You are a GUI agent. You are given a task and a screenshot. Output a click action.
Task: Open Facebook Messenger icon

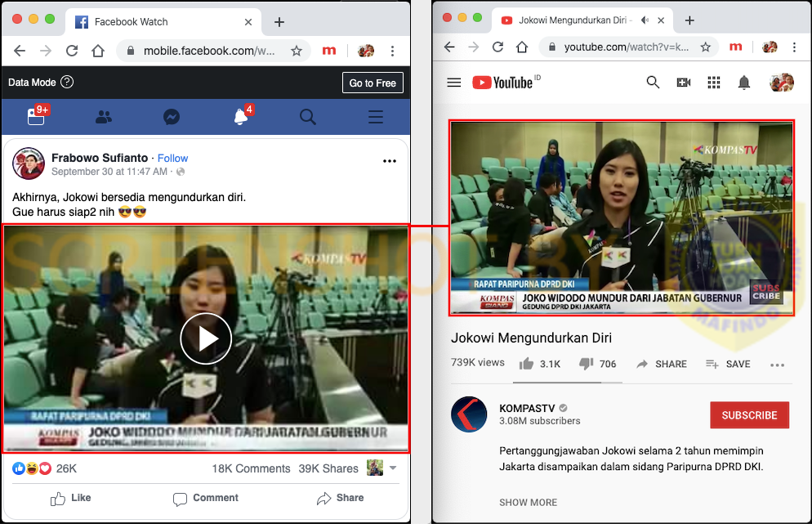172,117
